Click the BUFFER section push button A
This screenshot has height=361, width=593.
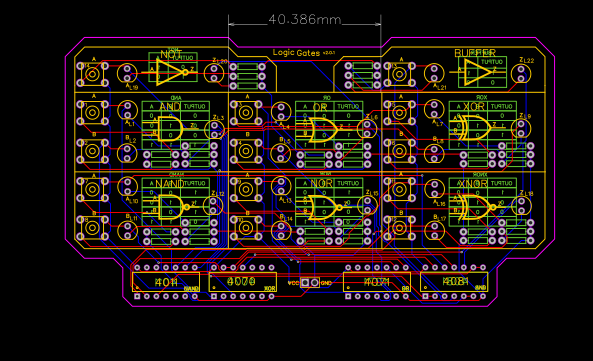point(399,74)
